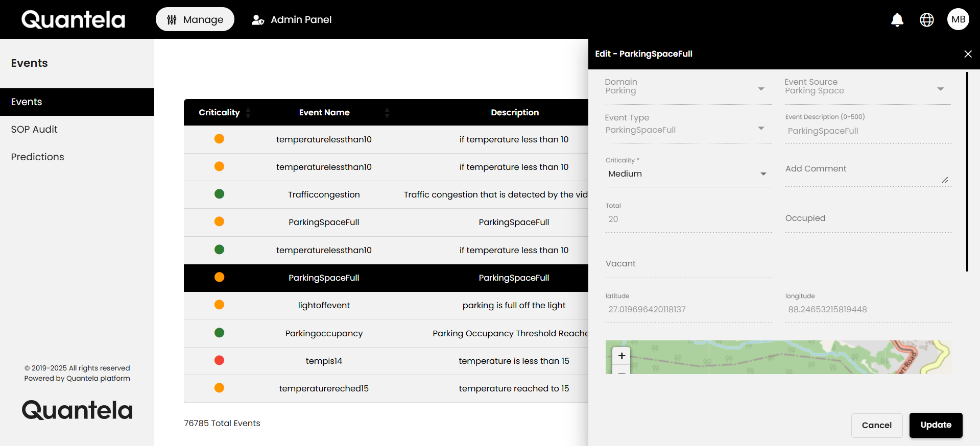Click the Update button
The height and width of the screenshot is (446, 980).
pyautogui.click(x=936, y=425)
